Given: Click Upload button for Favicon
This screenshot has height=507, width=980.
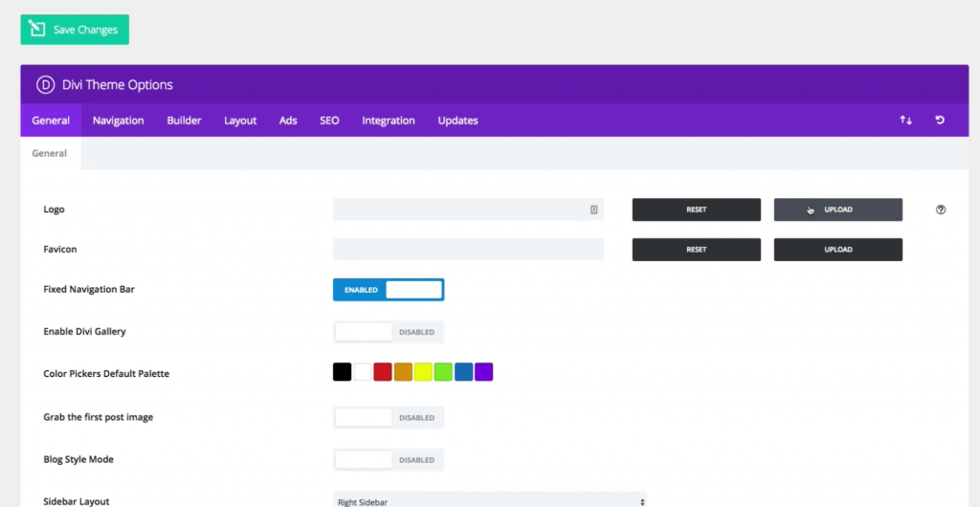Looking at the screenshot, I should click(x=838, y=249).
